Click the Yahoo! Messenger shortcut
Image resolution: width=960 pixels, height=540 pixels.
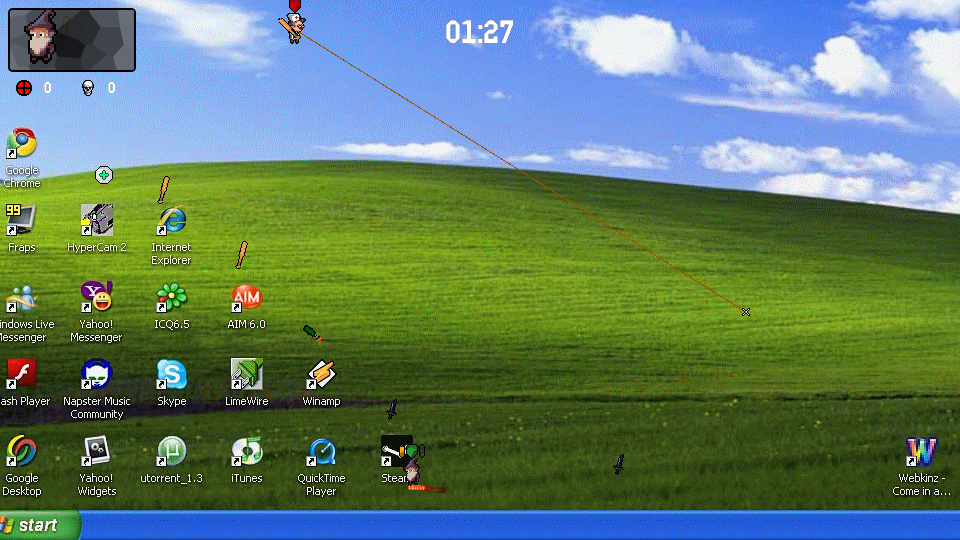pyautogui.click(x=96, y=298)
